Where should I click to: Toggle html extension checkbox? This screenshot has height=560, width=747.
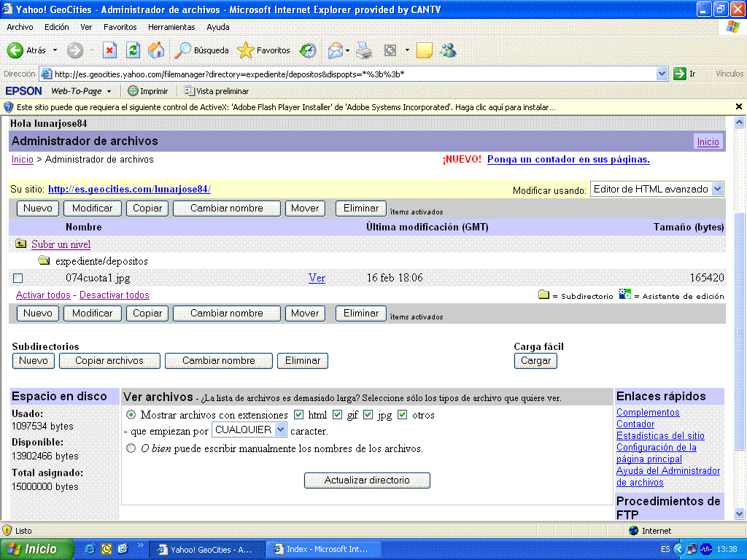tap(298, 415)
